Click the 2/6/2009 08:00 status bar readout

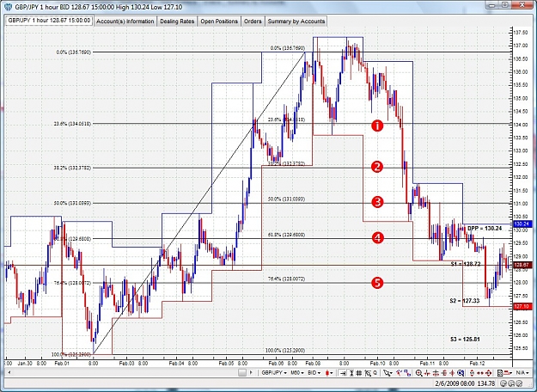(454, 383)
